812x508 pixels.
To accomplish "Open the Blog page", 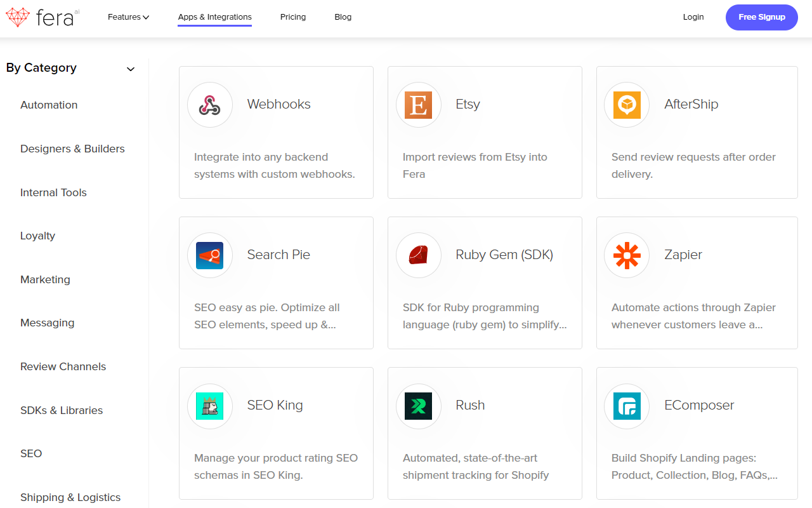I will (x=343, y=17).
